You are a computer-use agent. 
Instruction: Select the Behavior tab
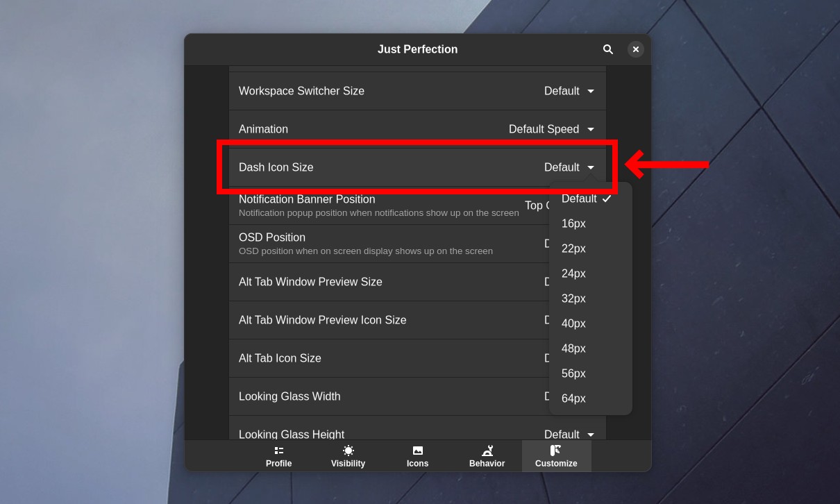[x=487, y=457]
